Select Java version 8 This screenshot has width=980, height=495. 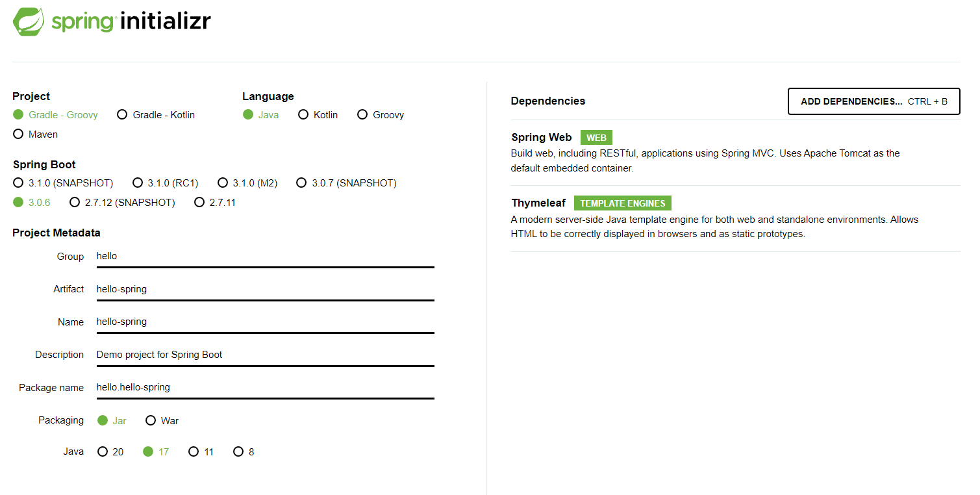pyautogui.click(x=244, y=452)
